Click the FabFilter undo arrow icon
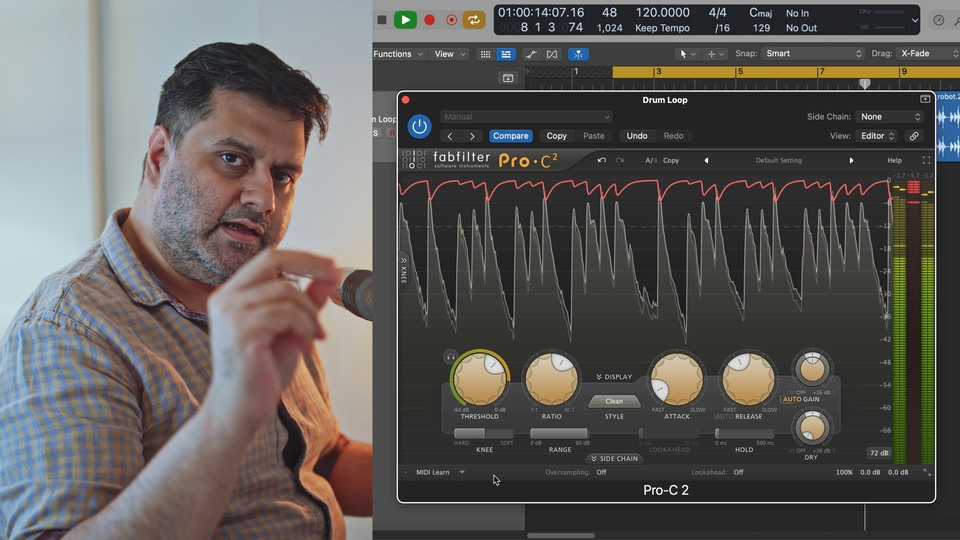This screenshot has width=960, height=540. [x=602, y=160]
